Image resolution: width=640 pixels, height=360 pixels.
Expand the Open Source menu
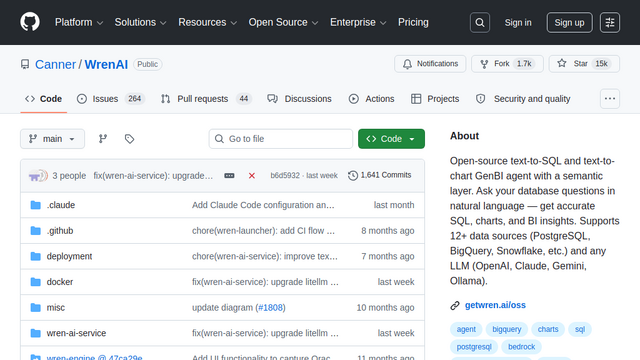pyautogui.click(x=283, y=22)
